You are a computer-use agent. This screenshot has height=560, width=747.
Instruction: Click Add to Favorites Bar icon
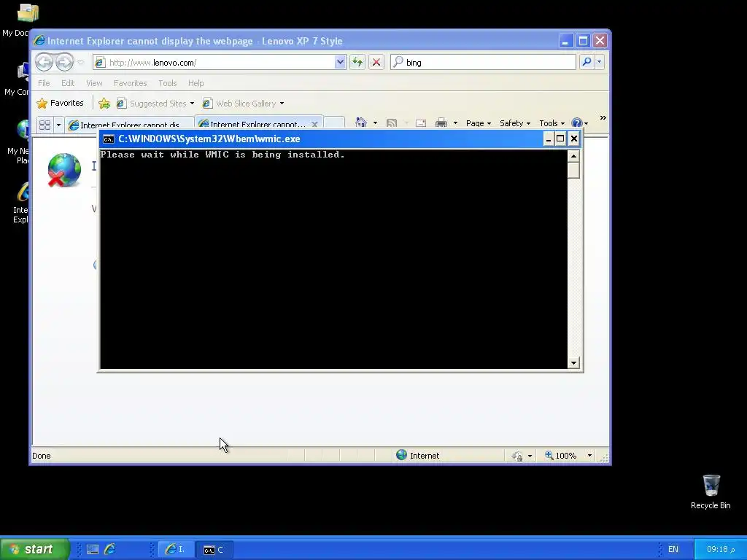104,104
